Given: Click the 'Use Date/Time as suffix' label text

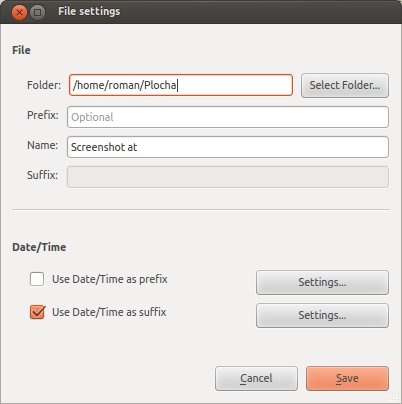Looking at the screenshot, I should [x=109, y=312].
